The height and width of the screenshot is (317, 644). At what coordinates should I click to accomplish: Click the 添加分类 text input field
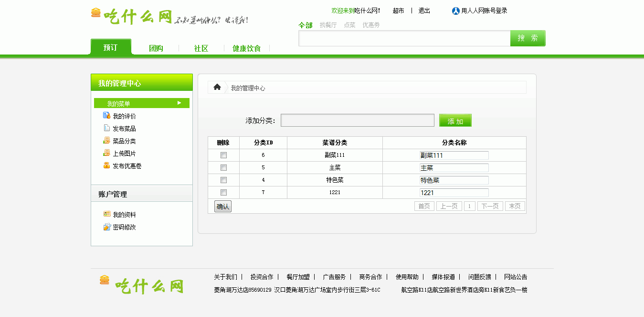[358, 120]
